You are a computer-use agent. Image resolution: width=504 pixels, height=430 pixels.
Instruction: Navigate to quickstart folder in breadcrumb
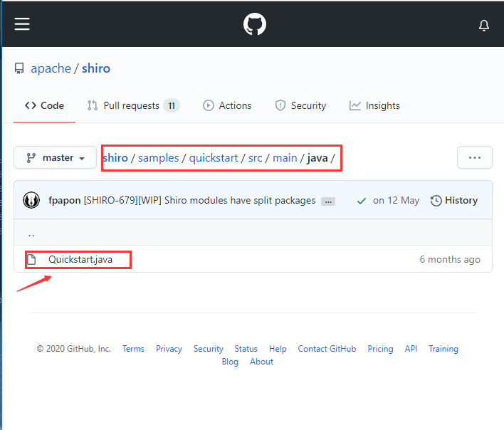point(214,158)
